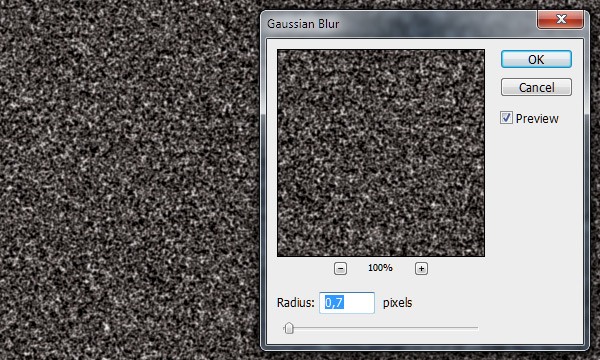Zoom out the preview with minus icon
Image resolution: width=600 pixels, height=360 pixels.
pyautogui.click(x=340, y=269)
